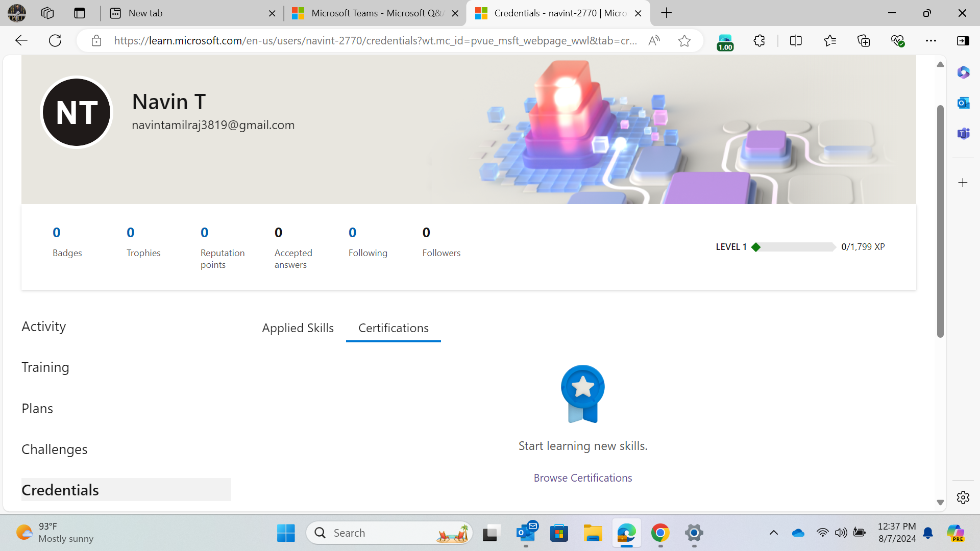
Task: Open the Collections toolbar icon
Action: click(864, 41)
